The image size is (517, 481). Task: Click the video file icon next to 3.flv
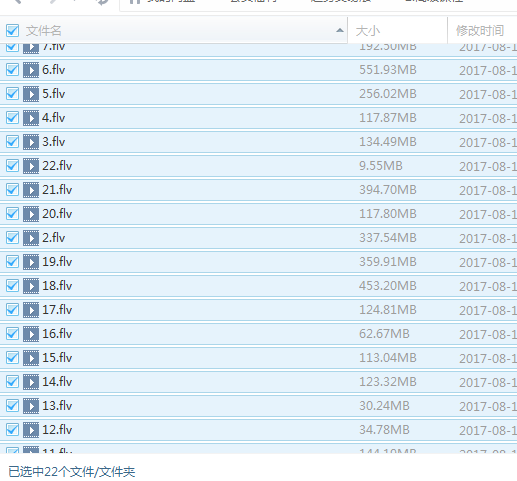[x=31, y=142]
